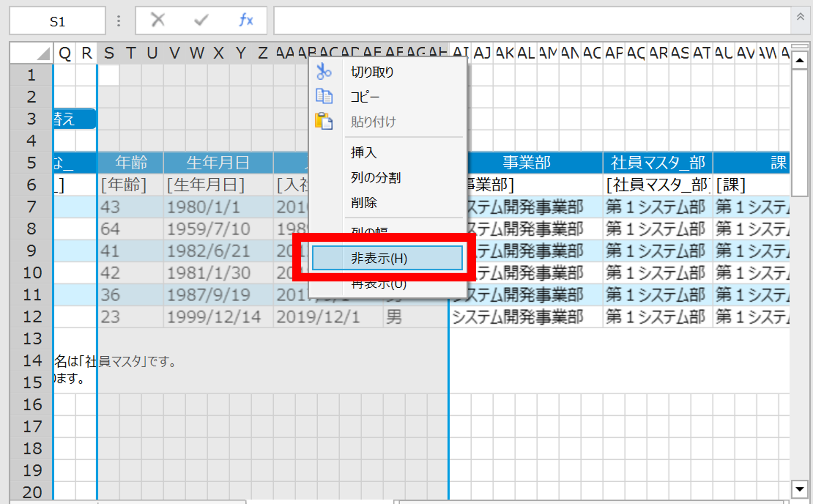This screenshot has height=504, width=813.
Task: Click the fx insert function icon
Action: pyautogui.click(x=246, y=20)
